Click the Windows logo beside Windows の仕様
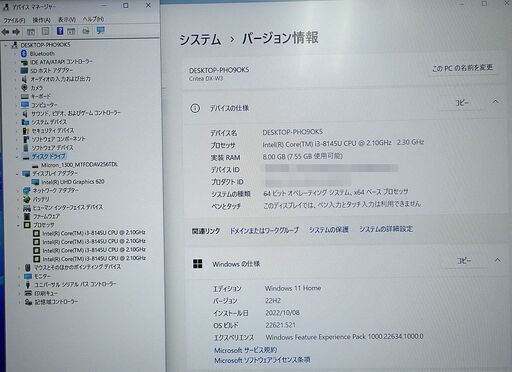512x372 pixels. (198, 264)
